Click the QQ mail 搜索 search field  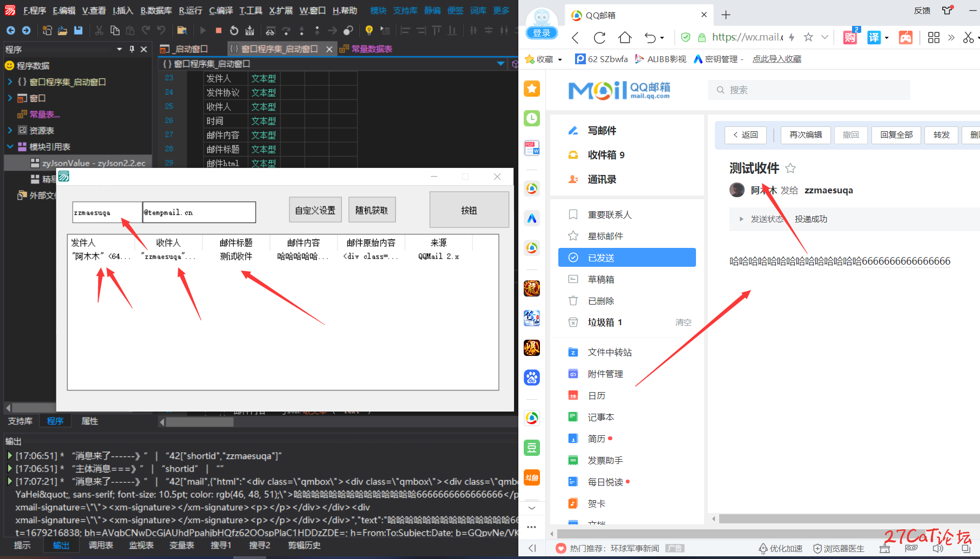click(x=809, y=90)
